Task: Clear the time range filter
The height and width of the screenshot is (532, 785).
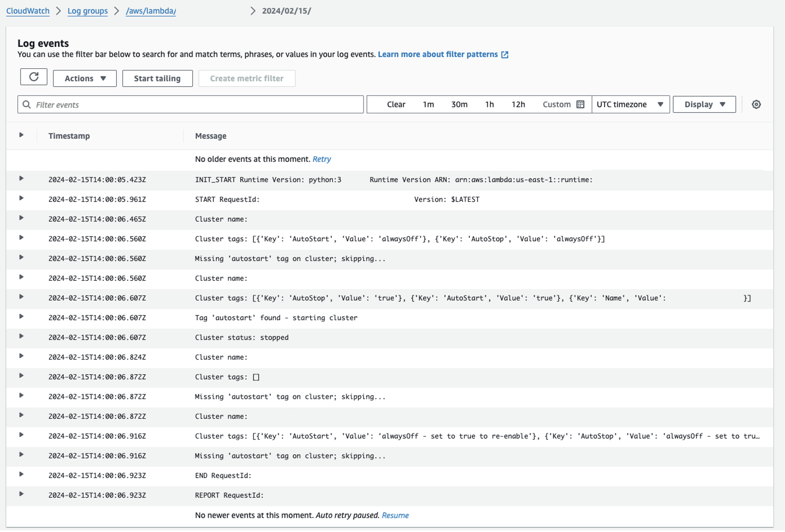Action: (x=396, y=105)
